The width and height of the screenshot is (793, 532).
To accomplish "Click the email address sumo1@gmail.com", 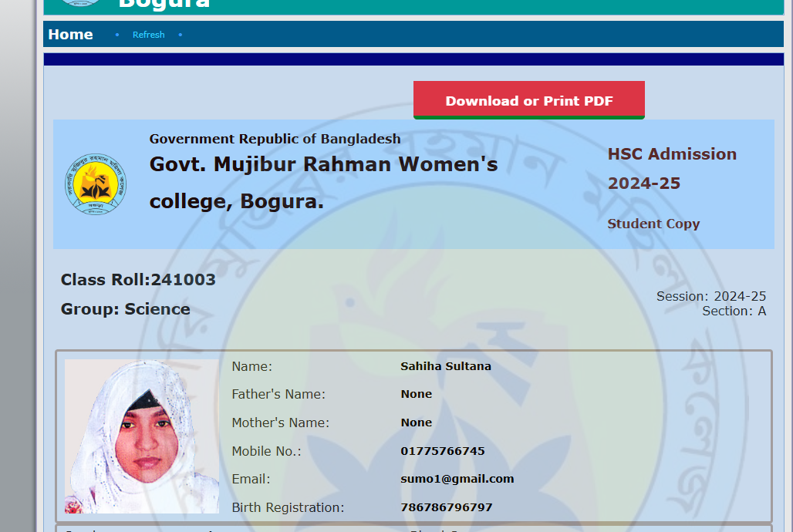I will click(x=457, y=479).
